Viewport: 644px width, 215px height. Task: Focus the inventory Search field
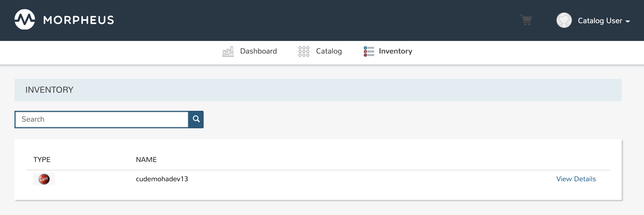102,119
